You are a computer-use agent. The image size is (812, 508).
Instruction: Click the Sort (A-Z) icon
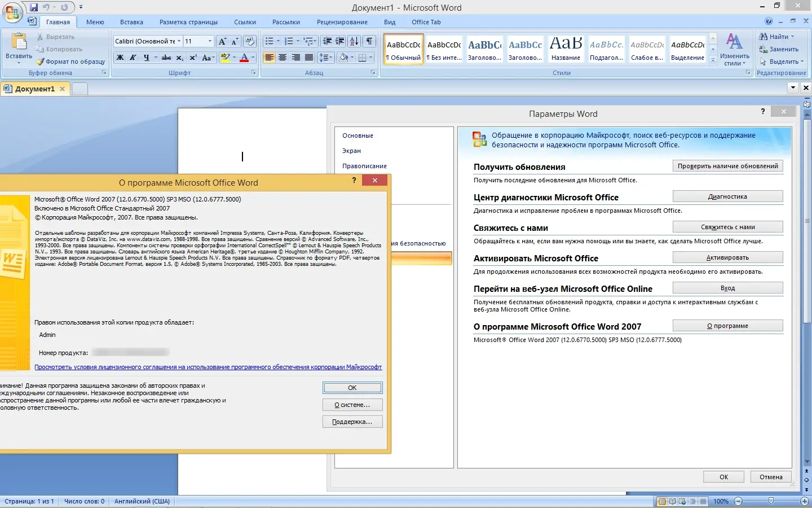354,41
